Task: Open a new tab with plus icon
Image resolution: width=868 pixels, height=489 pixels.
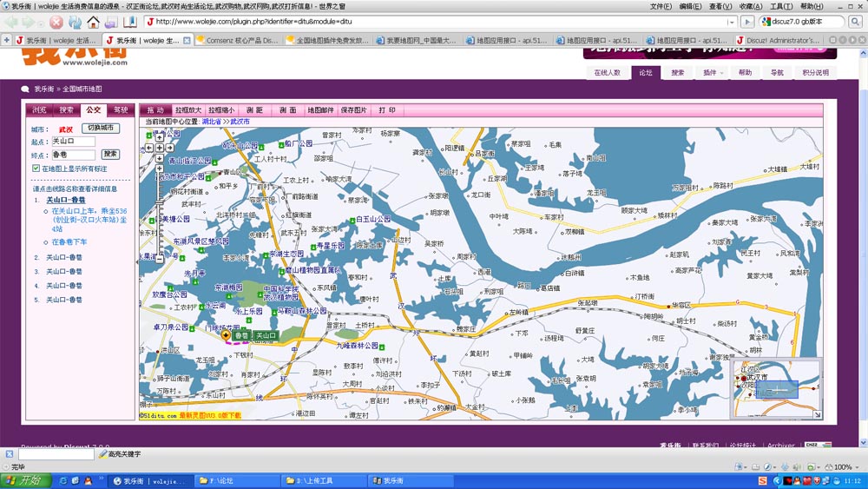Action: (7, 40)
